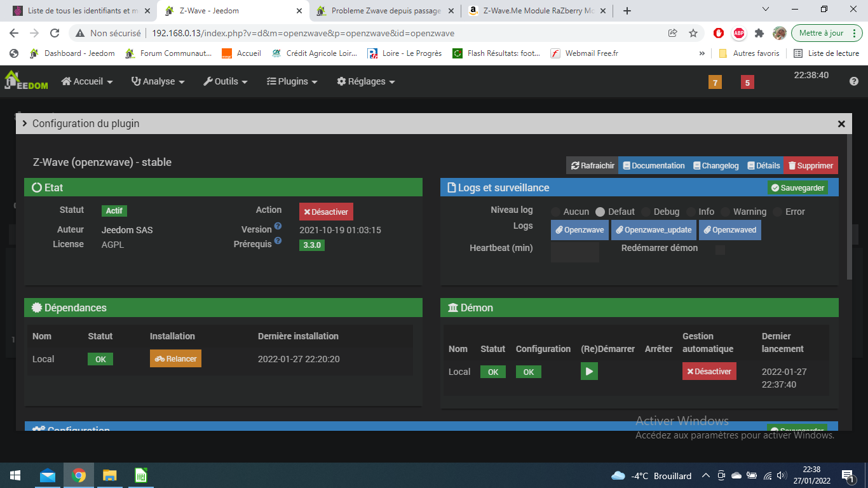The width and height of the screenshot is (868, 488).
Task: Expand the Analyse menu
Action: pyautogui.click(x=158, y=81)
